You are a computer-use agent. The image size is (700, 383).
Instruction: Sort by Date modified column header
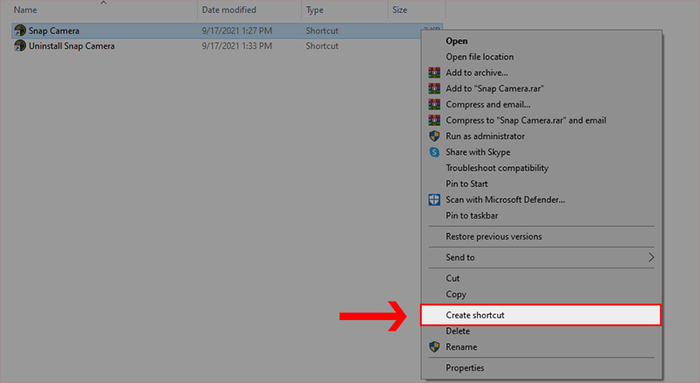point(229,10)
